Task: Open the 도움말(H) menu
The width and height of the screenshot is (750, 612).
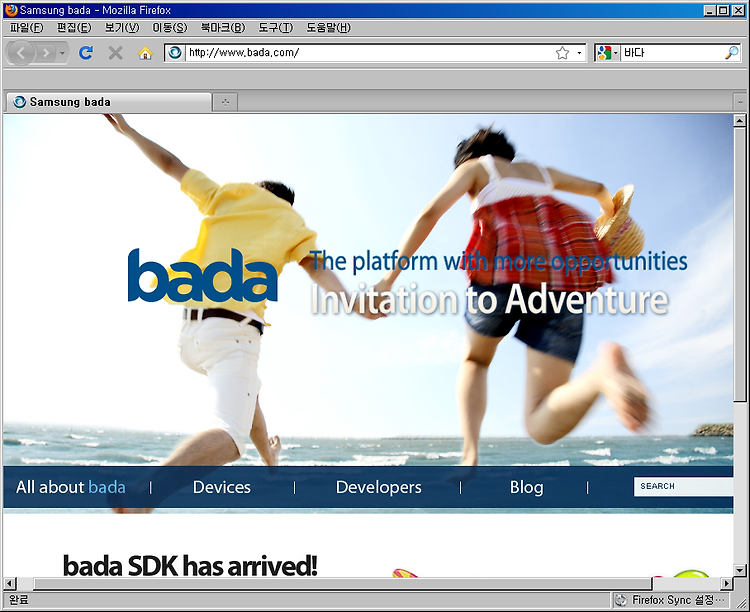Action: coord(329,28)
